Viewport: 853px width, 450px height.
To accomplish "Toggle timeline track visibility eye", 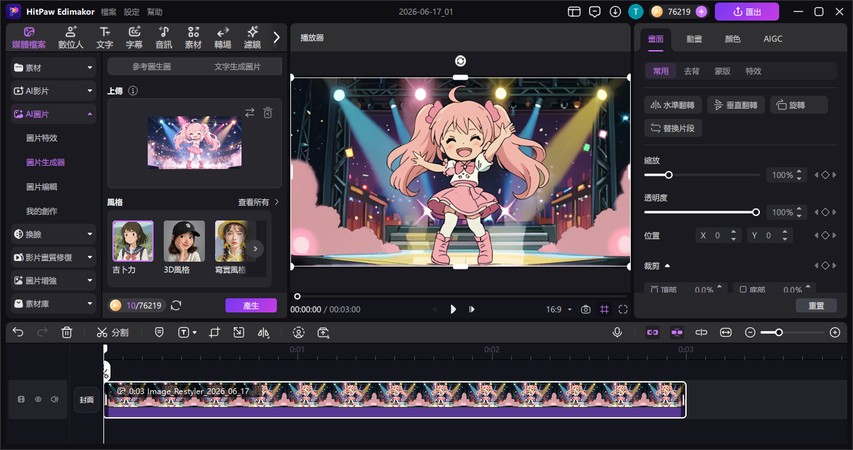I will click(38, 399).
